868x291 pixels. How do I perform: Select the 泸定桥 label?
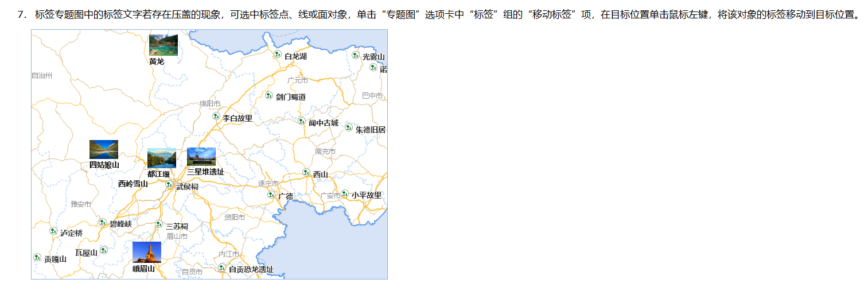click(72, 233)
